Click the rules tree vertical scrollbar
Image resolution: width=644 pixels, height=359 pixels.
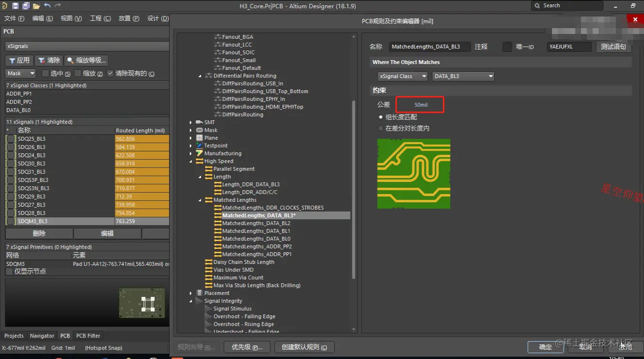(x=353, y=189)
